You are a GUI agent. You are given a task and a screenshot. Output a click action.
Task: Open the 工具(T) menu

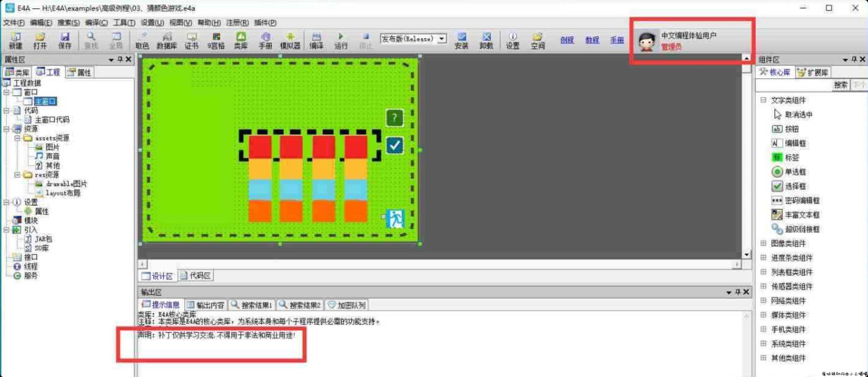pos(124,23)
